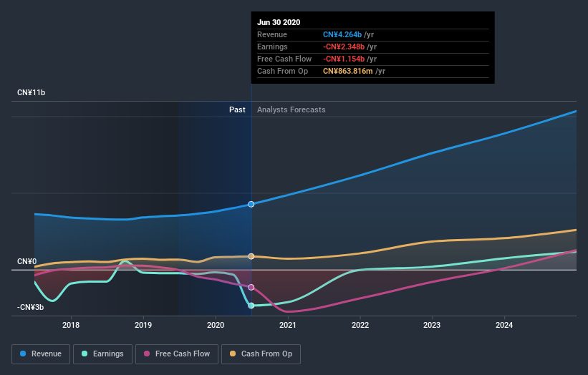Click the Revenue row label in tooltip
The image size is (588, 375).
click(x=272, y=34)
